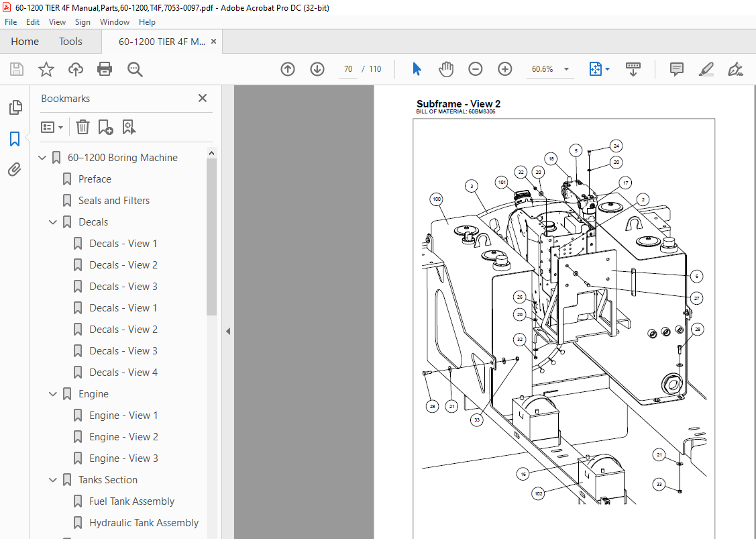This screenshot has height=539, width=756.
Task: Delete selected bookmark trash icon
Action: point(83,127)
